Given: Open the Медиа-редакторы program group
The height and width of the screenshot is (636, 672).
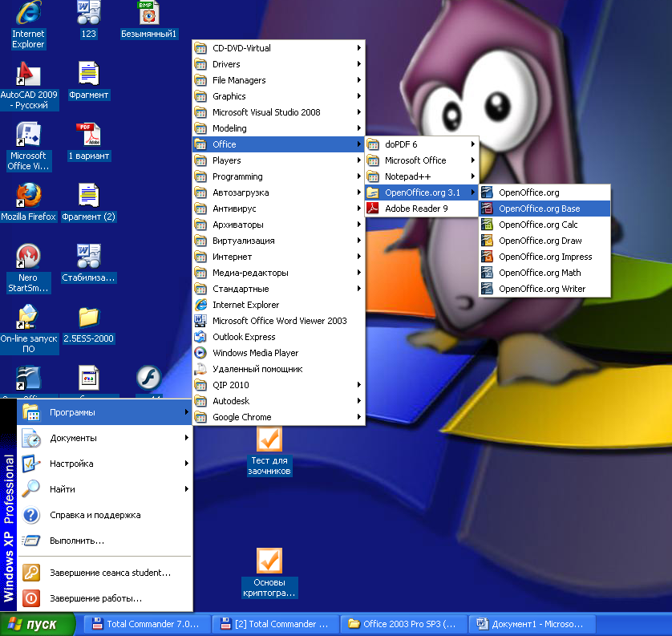Looking at the screenshot, I should click(278, 273).
